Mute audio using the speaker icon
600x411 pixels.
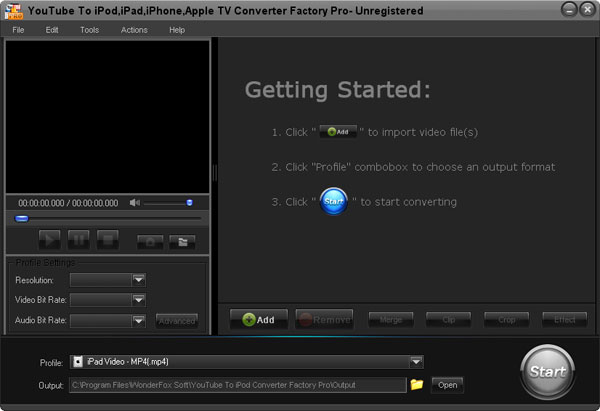point(135,203)
